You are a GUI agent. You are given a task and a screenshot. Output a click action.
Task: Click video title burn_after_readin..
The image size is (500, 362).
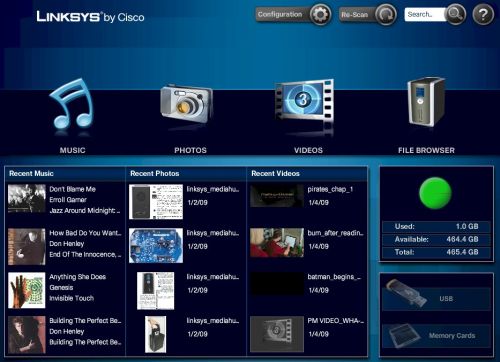click(x=335, y=233)
